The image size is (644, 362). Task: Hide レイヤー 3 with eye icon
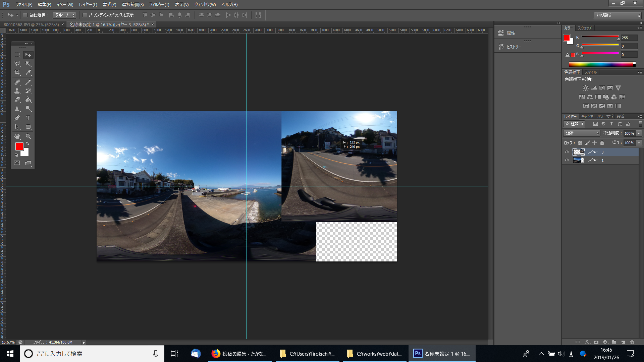pos(567,152)
